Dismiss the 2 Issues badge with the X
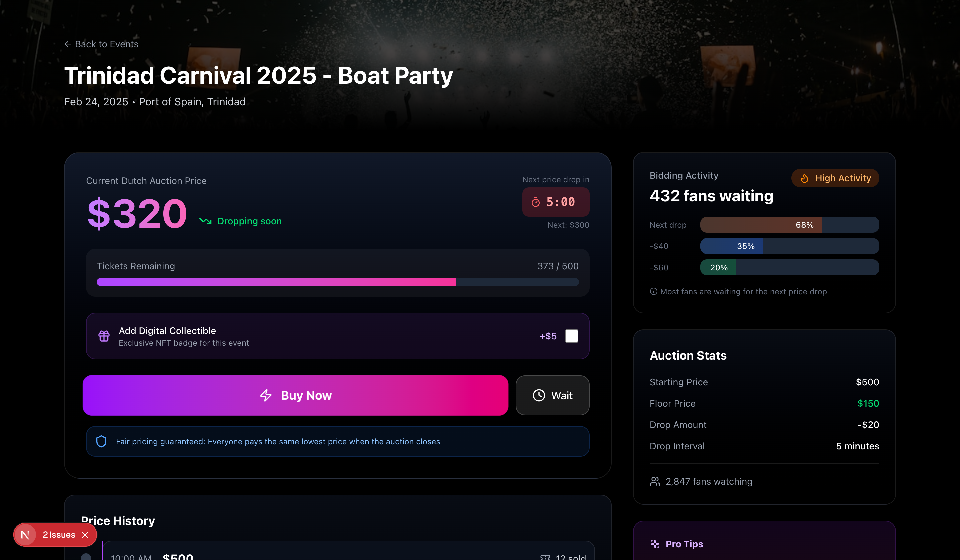Viewport: 960px width, 560px height. pyautogui.click(x=85, y=535)
